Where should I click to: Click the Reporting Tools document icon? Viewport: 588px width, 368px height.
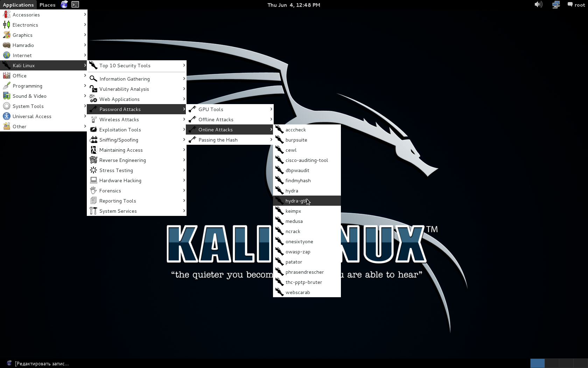(93, 201)
